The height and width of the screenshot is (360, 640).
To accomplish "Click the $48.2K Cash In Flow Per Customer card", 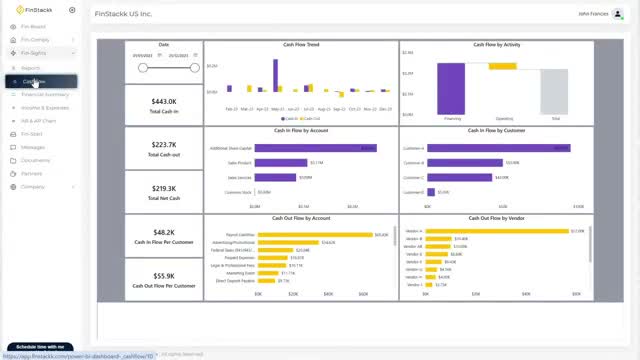I will [x=164, y=236].
